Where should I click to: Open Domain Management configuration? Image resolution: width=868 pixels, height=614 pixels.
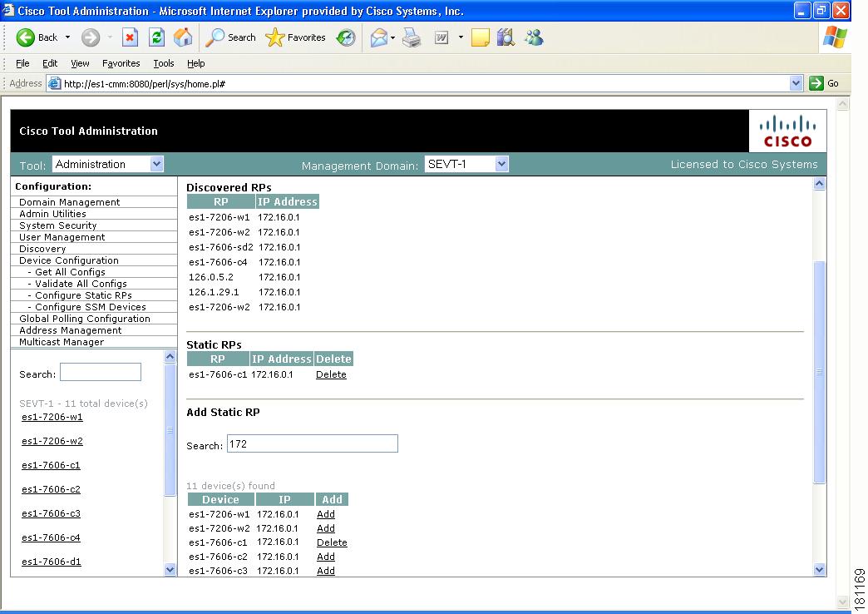point(69,202)
